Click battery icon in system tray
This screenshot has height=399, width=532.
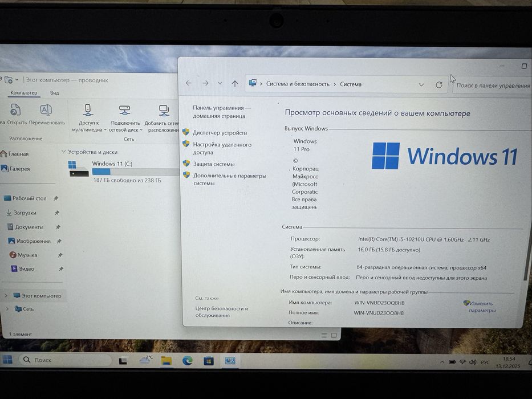(x=452, y=362)
